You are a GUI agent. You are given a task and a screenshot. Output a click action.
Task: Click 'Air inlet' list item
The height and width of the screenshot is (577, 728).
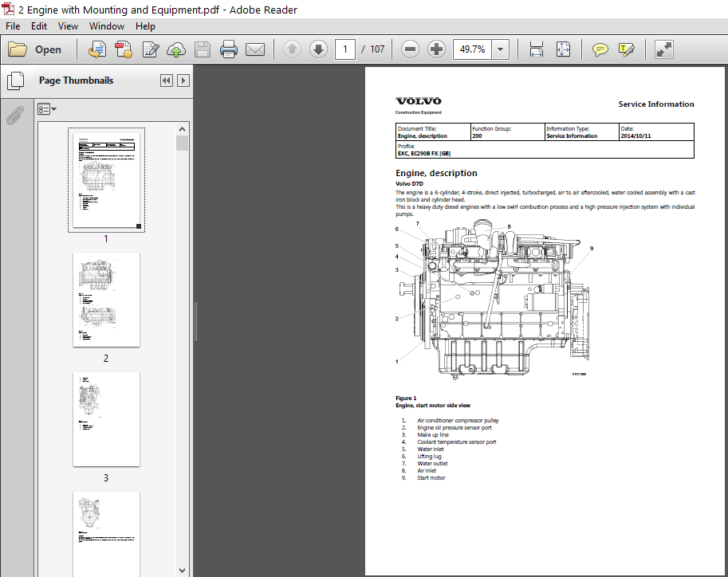427,471
